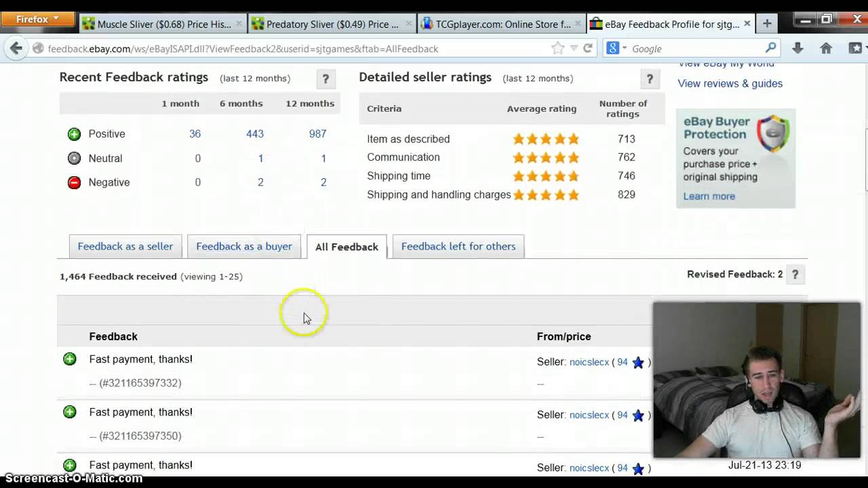Click the Shipping and handling charges stars
The image size is (868, 488).
546,195
